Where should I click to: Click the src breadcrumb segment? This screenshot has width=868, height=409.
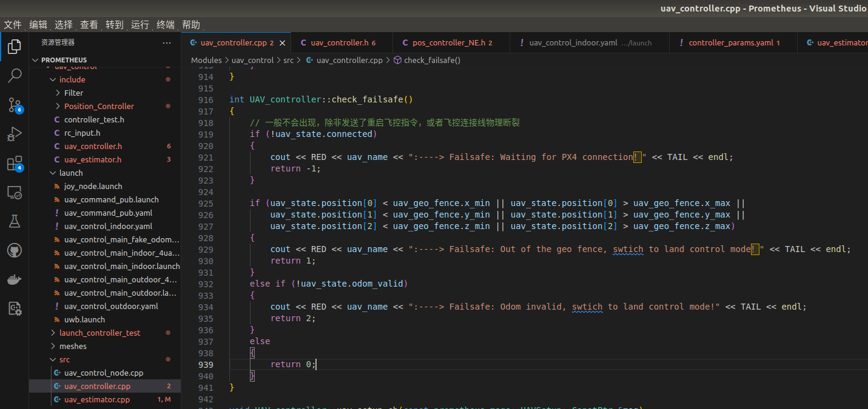[x=289, y=60]
